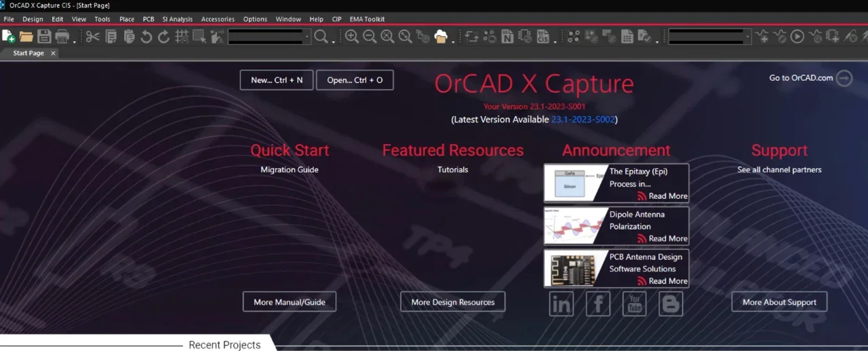
Task: Click the Print toolbar icon
Action: tap(62, 37)
